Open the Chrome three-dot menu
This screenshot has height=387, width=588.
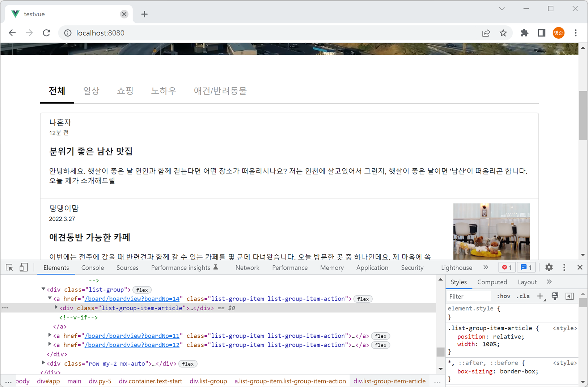coord(575,33)
